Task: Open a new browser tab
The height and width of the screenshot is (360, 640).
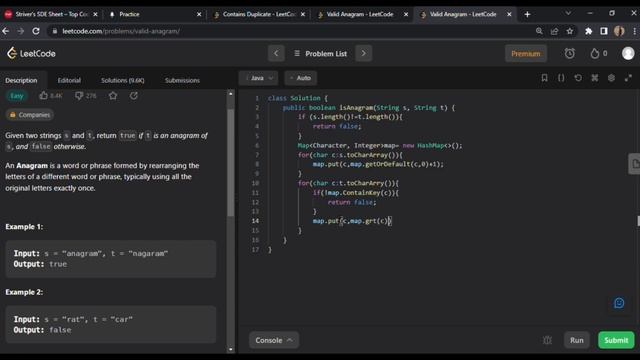Action: pyautogui.click(x=527, y=14)
